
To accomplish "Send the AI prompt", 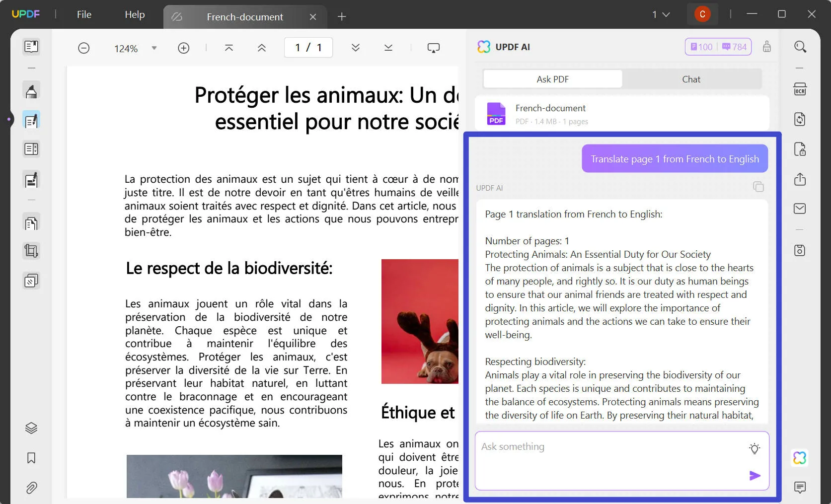I will click(x=755, y=476).
